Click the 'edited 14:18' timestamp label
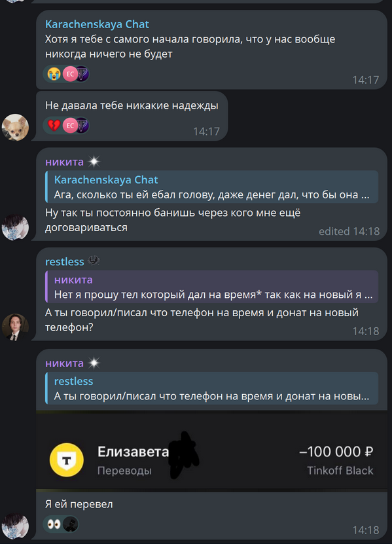Image resolution: width=392 pixels, height=544 pixels. 349,231
